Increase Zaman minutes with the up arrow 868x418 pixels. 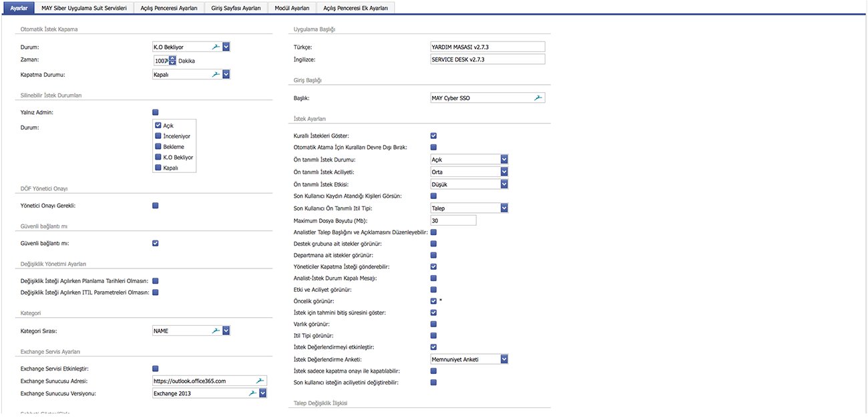click(x=172, y=58)
